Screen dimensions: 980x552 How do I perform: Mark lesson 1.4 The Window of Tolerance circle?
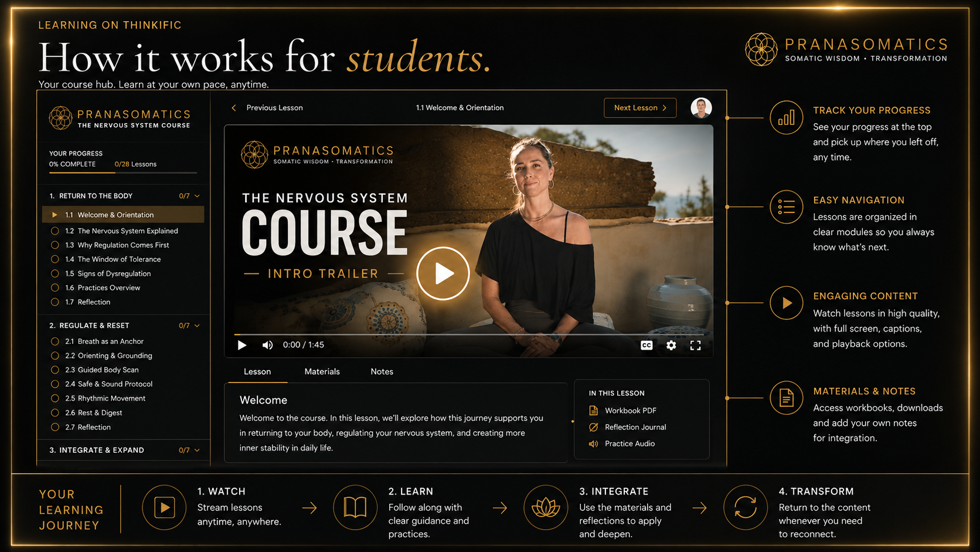(55, 259)
